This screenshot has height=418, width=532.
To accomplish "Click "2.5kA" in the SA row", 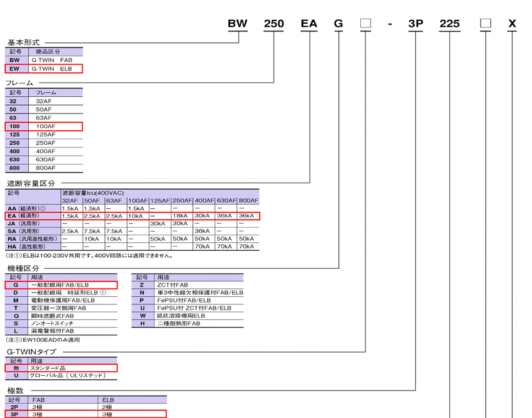I will [x=70, y=231].
